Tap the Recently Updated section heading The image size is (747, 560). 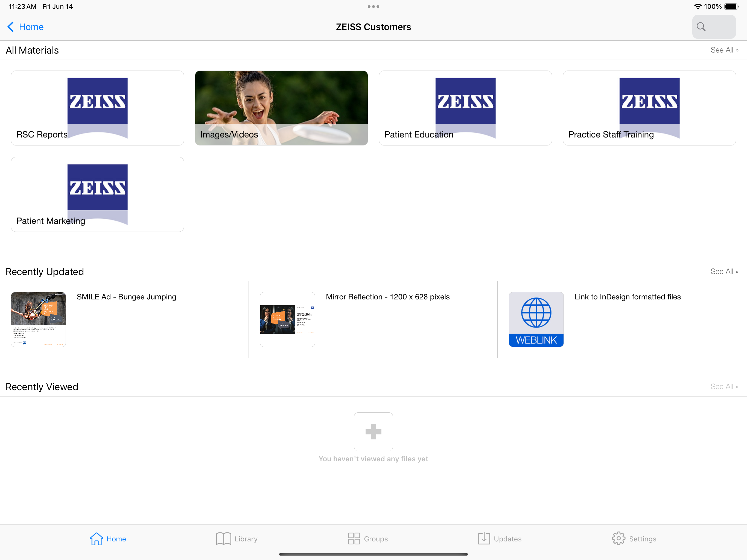(x=45, y=272)
